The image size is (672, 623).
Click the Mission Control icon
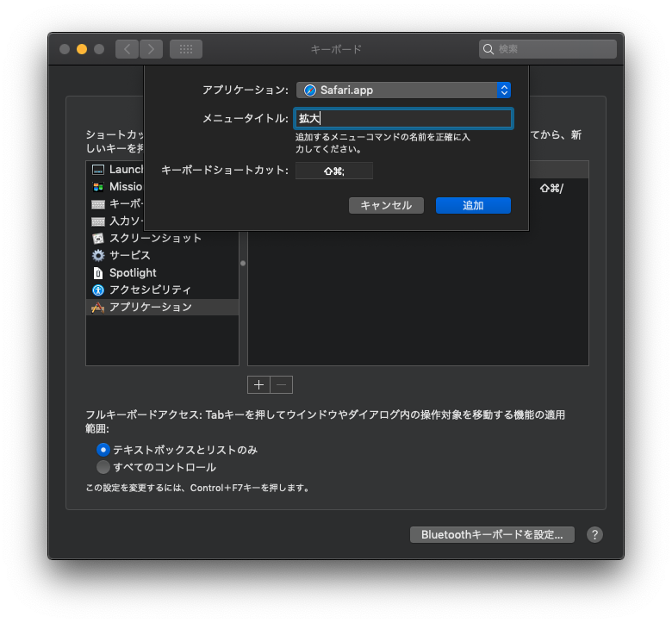[98, 187]
